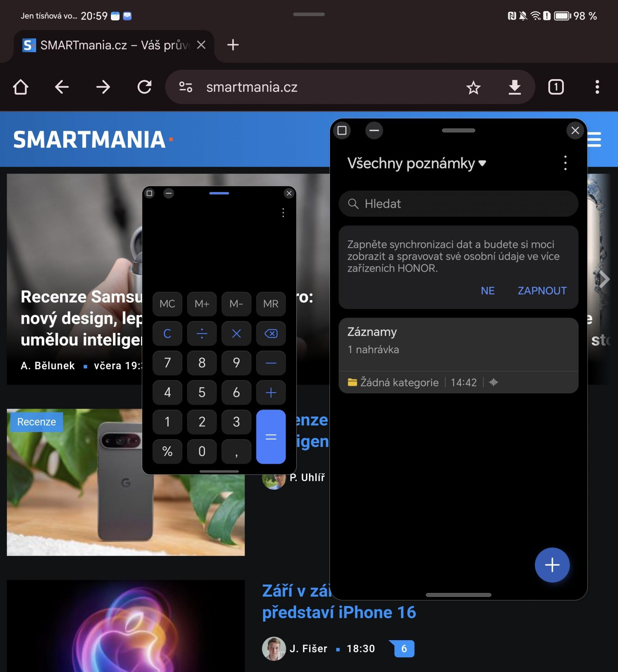Viewport: 618px width, 672px height.
Task: Tap M+ memory add key
Action: (x=202, y=304)
